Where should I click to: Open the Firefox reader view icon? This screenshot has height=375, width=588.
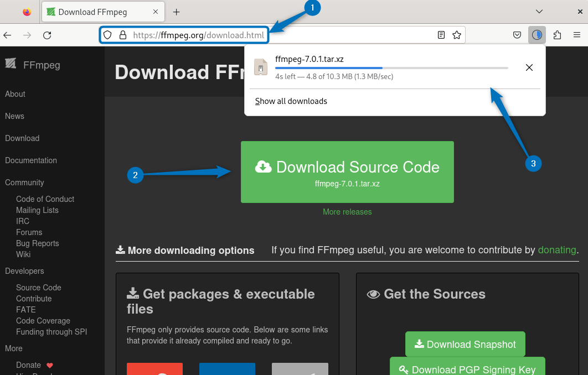click(441, 34)
